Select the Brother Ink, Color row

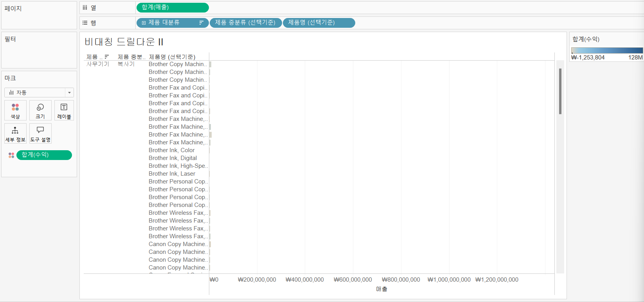pos(172,150)
